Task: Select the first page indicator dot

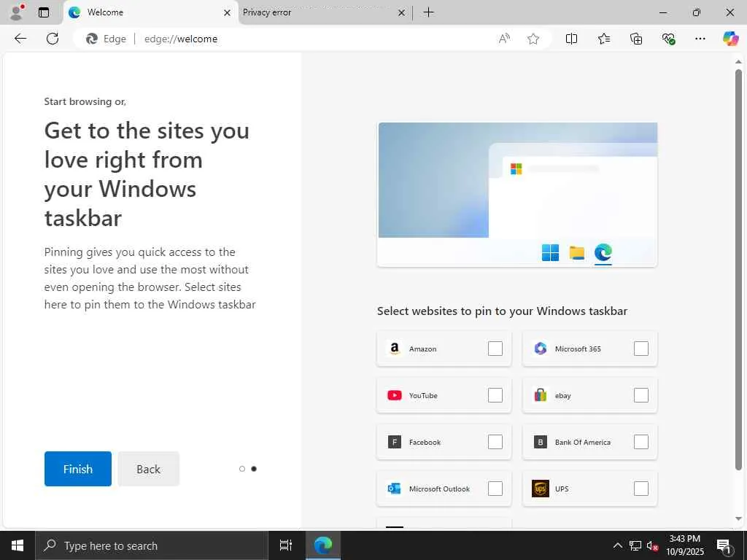Action: pyautogui.click(x=242, y=469)
